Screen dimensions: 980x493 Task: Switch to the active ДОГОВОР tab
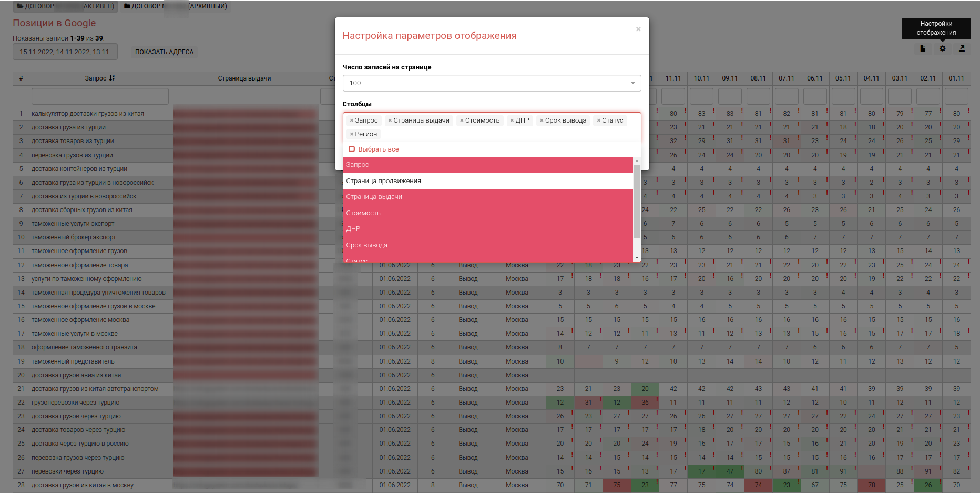pos(65,6)
